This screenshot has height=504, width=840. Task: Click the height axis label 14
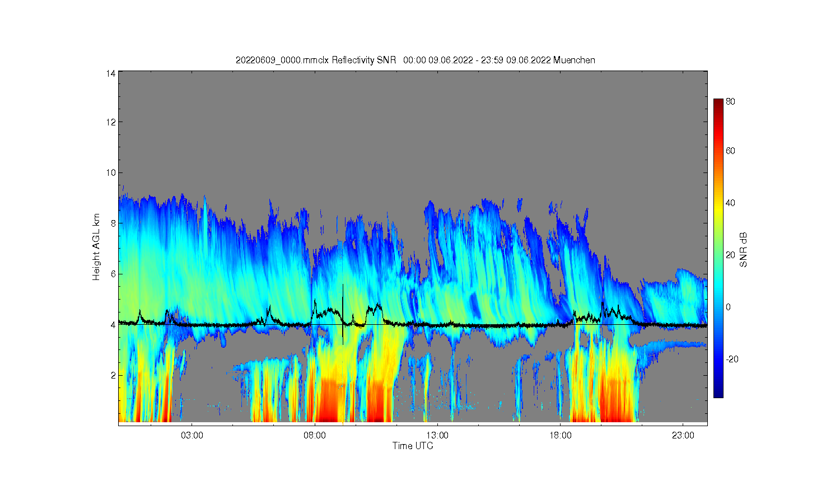(111, 73)
